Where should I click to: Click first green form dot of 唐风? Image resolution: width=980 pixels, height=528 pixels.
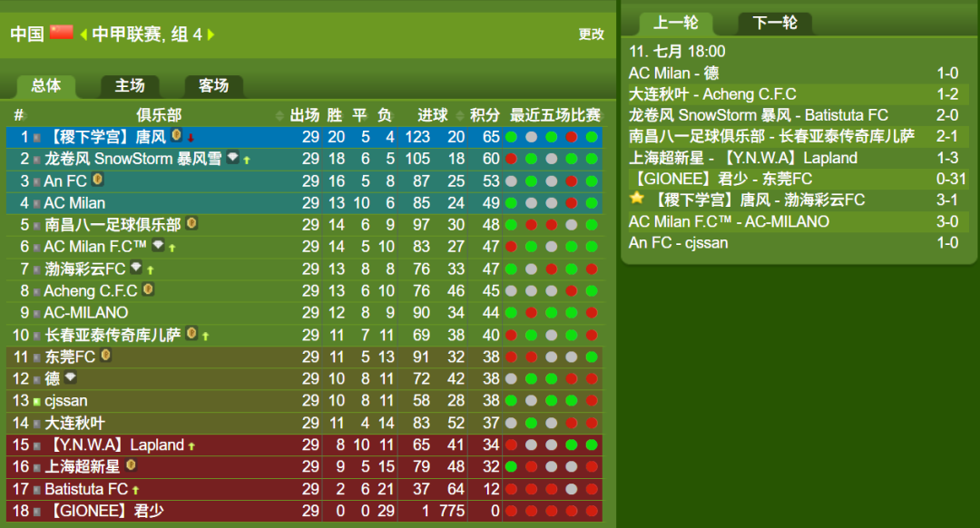[x=511, y=137]
